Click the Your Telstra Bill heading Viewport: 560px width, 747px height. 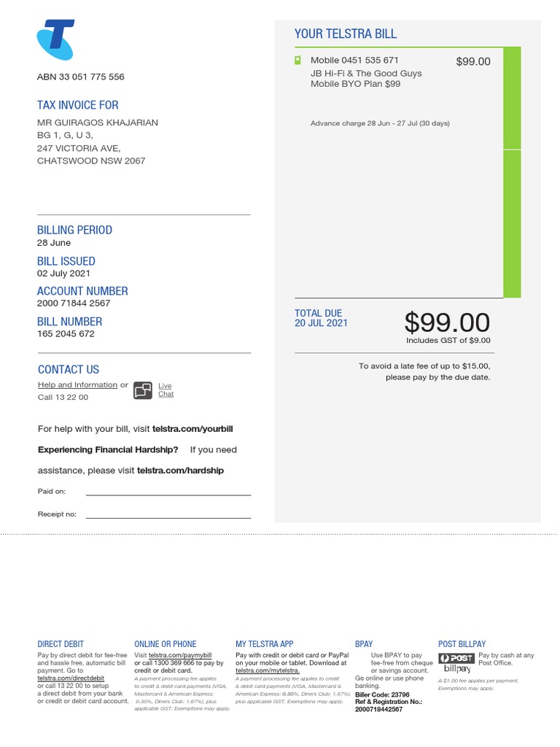coord(346,34)
